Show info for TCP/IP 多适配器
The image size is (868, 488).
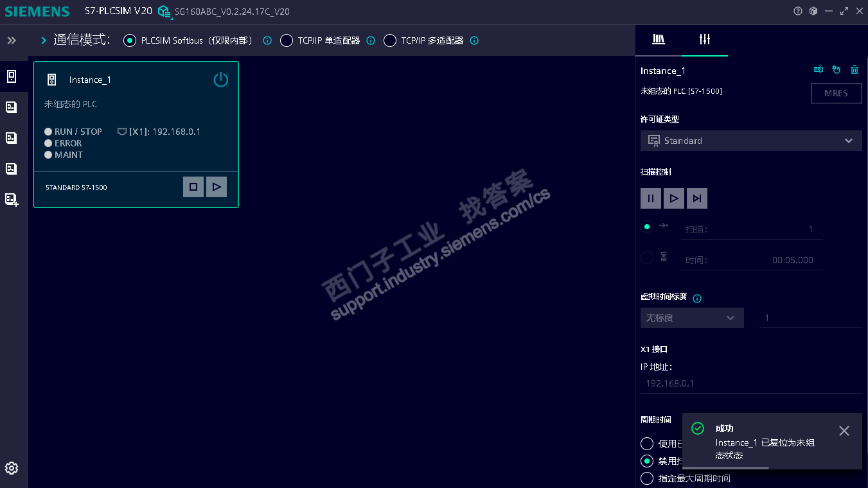click(x=474, y=40)
